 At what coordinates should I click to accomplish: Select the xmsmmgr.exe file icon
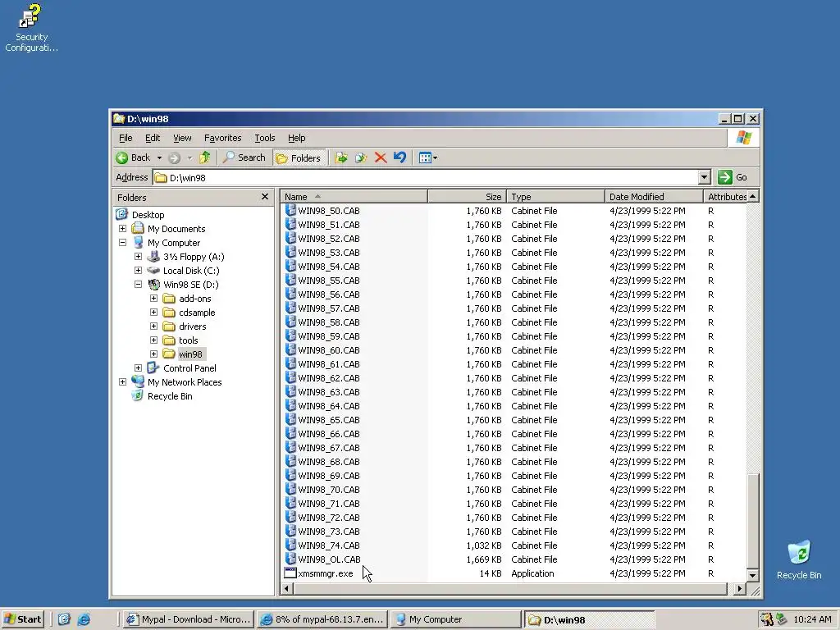(290, 573)
